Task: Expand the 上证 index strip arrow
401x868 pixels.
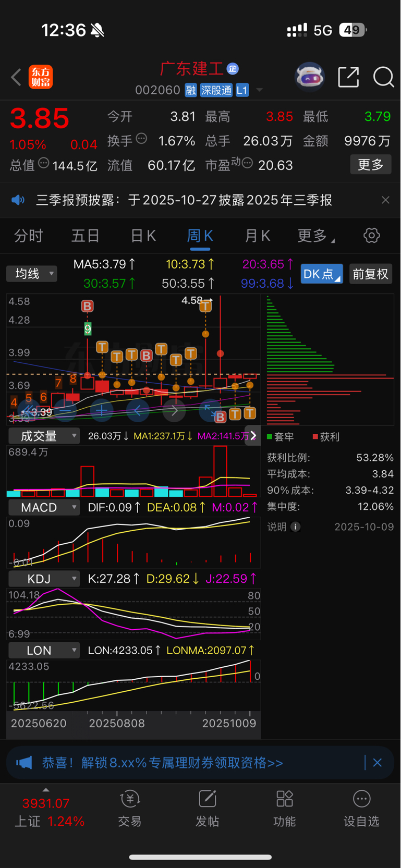Action: click(46, 790)
